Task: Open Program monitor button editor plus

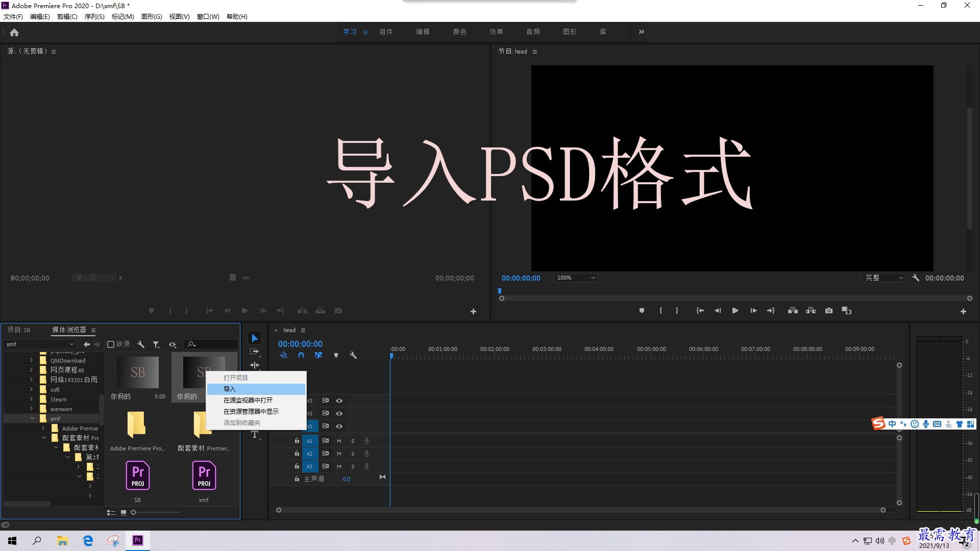Action: point(963,311)
